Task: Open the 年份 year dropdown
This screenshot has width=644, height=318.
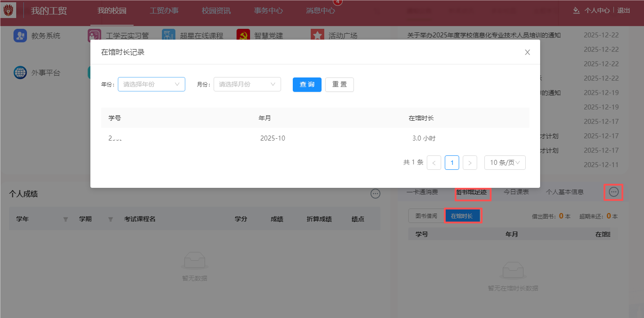Action: [x=152, y=84]
